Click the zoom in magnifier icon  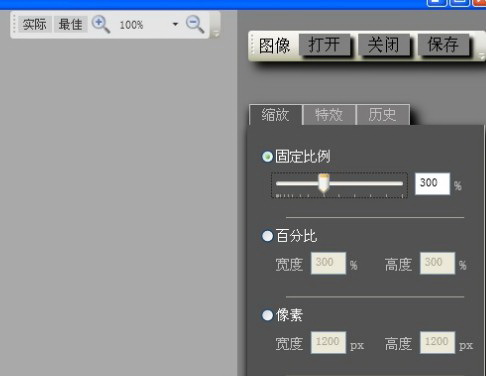coord(101,25)
